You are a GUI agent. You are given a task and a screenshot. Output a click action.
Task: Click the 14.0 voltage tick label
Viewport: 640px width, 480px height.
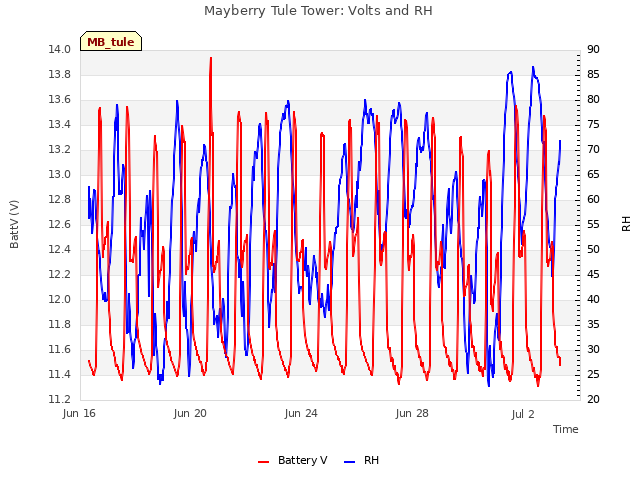click(60, 50)
